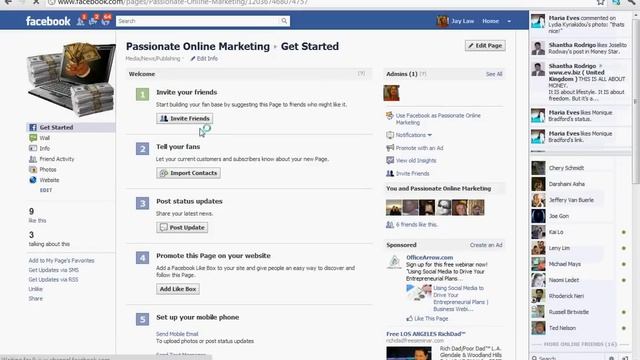
Task: Open the account dropdown arrow
Action: pyautogui.click(x=509, y=21)
